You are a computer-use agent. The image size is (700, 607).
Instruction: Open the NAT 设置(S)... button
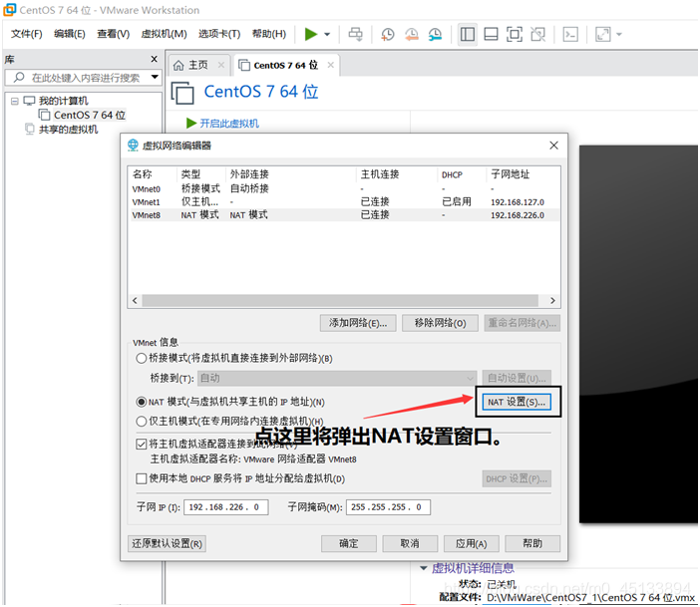click(x=517, y=402)
